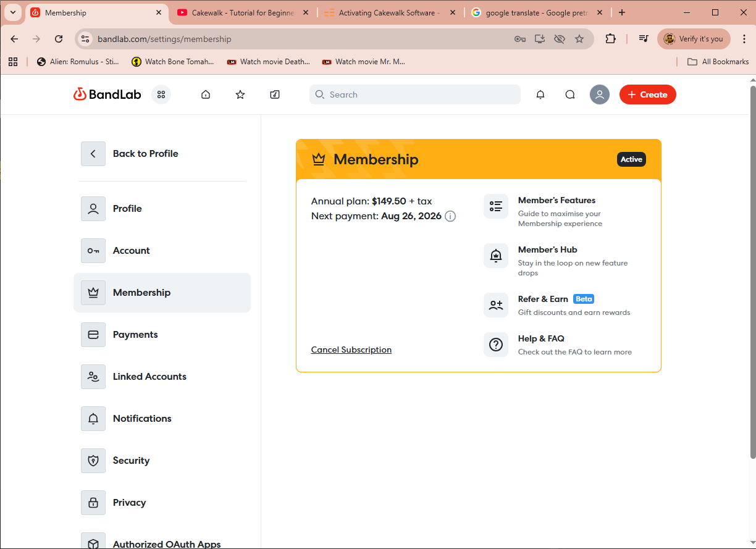Close the google translate tab

pyautogui.click(x=600, y=12)
